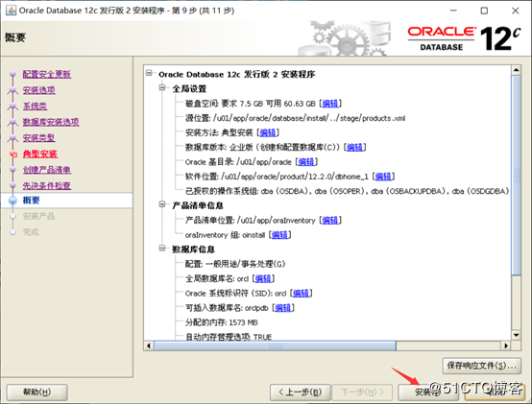Close the installer window
This screenshot has height=404, width=532.
(x=516, y=11)
